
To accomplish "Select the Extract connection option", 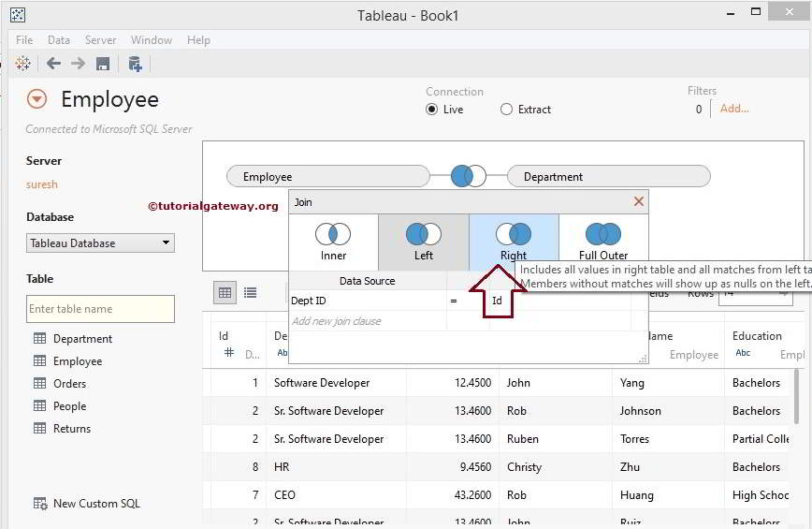I will coord(506,110).
